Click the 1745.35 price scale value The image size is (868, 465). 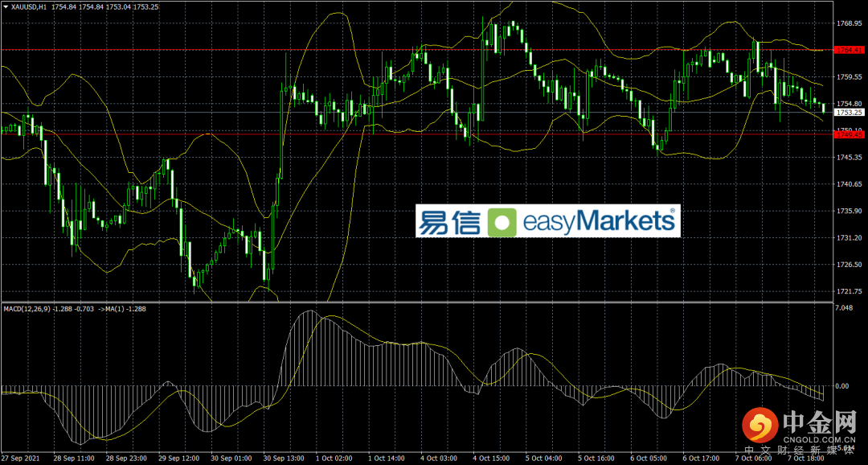pos(850,157)
